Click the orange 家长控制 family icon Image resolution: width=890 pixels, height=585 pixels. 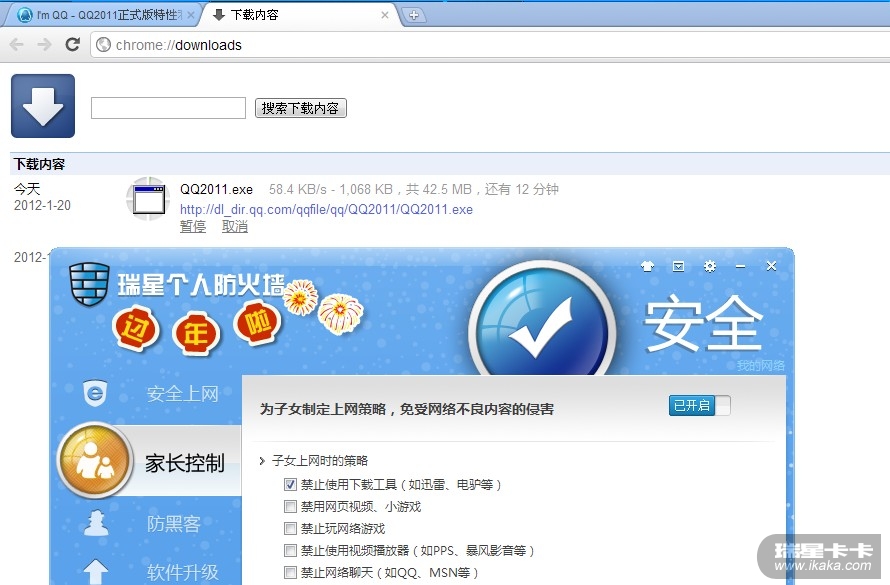pyautogui.click(x=95, y=460)
